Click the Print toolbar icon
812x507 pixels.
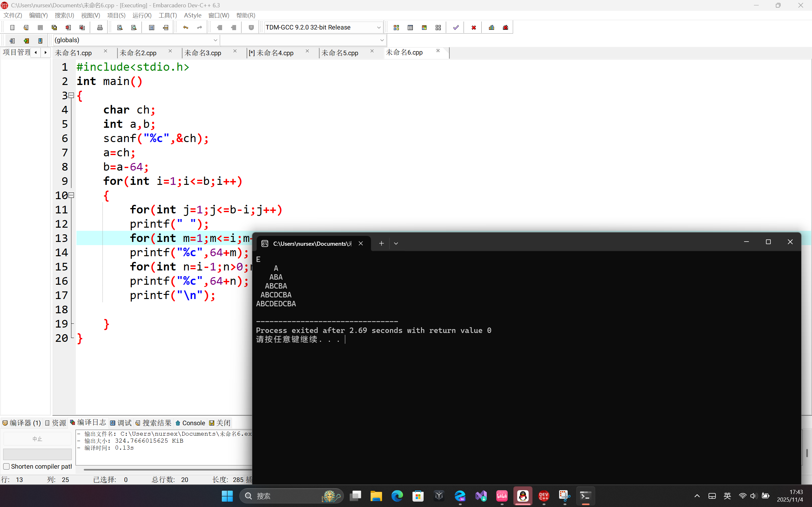(100, 28)
